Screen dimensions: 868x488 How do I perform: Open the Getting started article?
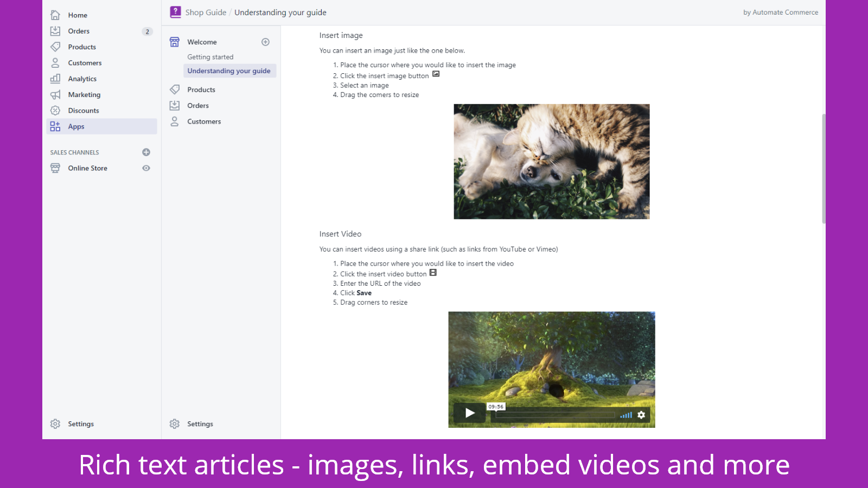tap(210, 56)
